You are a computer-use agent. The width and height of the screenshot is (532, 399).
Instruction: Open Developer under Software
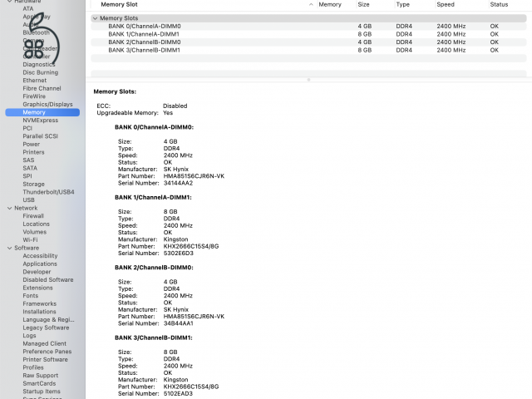point(37,272)
